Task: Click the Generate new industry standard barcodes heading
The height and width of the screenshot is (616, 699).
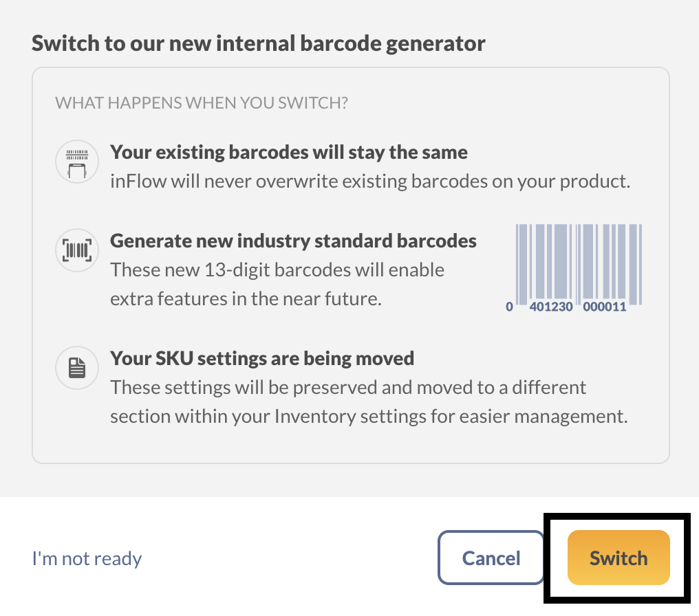Action: click(294, 241)
